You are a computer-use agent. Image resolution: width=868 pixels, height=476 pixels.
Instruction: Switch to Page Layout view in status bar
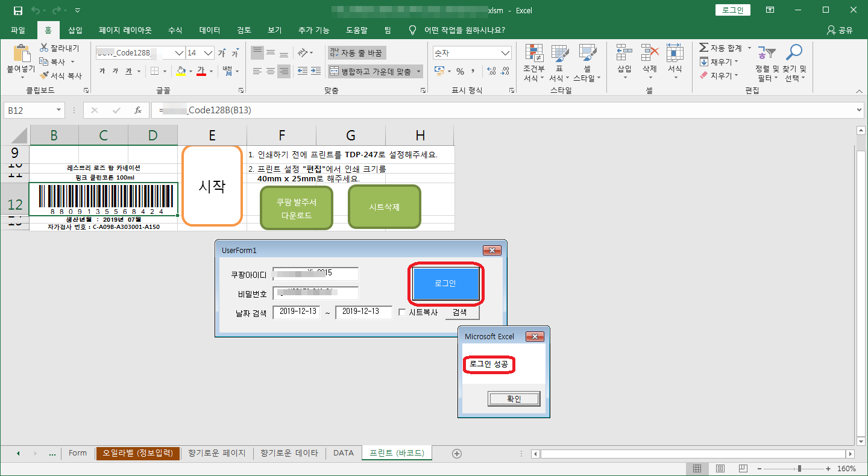[x=720, y=468]
